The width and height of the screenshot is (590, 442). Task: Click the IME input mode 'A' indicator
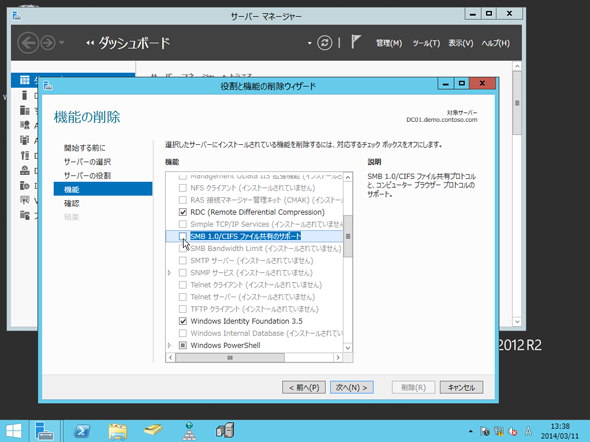point(528,431)
